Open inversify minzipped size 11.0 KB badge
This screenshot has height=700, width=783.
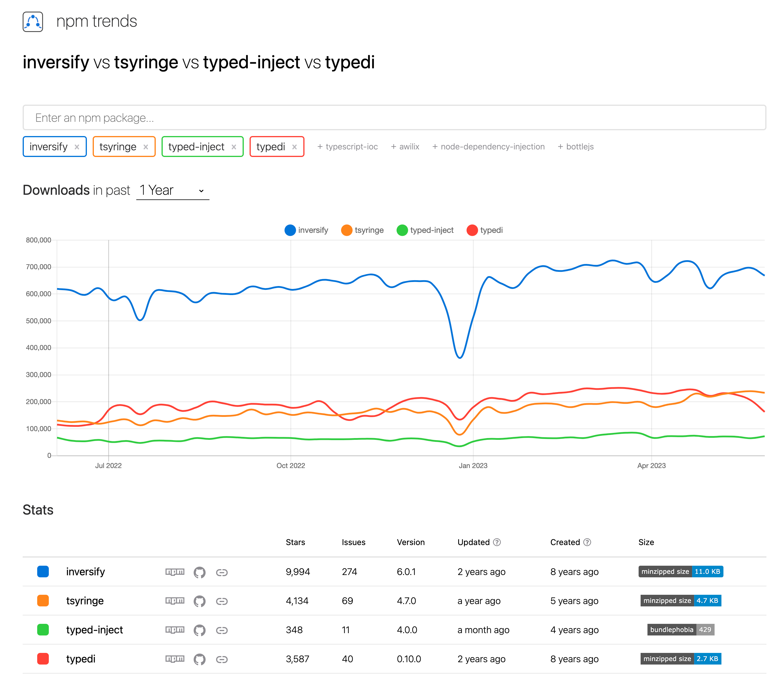click(x=681, y=572)
